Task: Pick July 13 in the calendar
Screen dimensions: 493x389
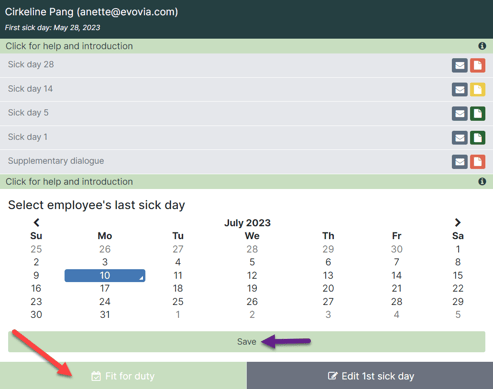Action: point(328,275)
